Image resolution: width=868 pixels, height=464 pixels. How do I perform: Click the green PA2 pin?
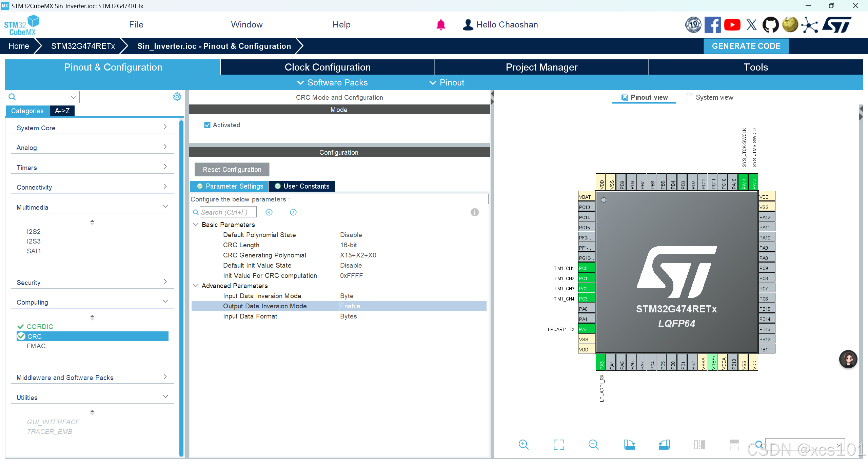pos(586,329)
